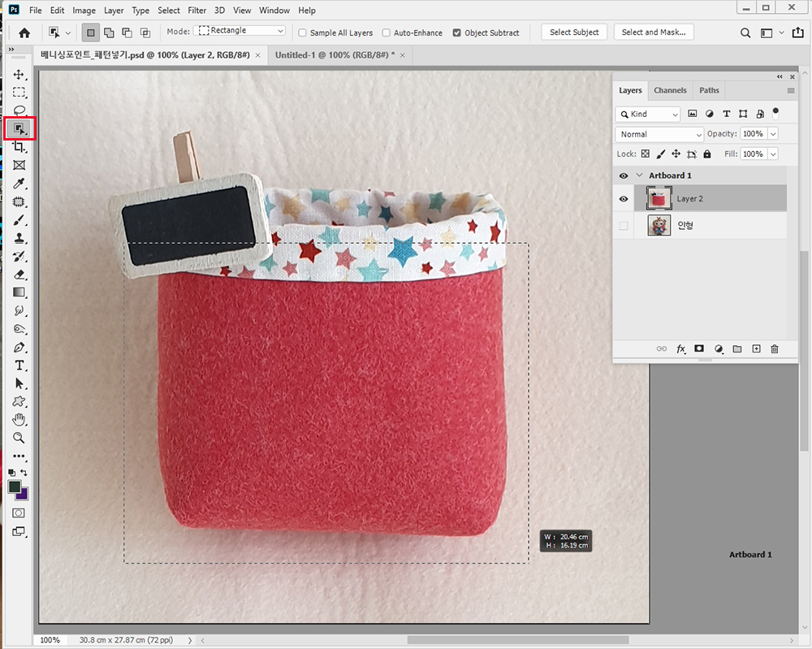This screenshot has height=649, width=812.
Task: Select the Horizontal Type tool
Action: (19, 366)
